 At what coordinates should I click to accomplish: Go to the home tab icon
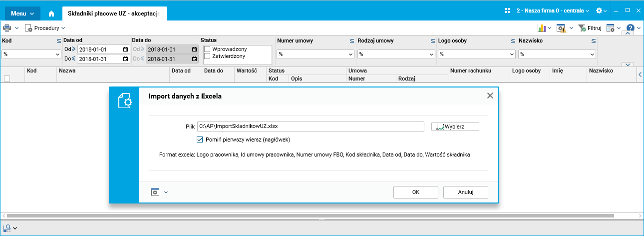tap(51, 13)
